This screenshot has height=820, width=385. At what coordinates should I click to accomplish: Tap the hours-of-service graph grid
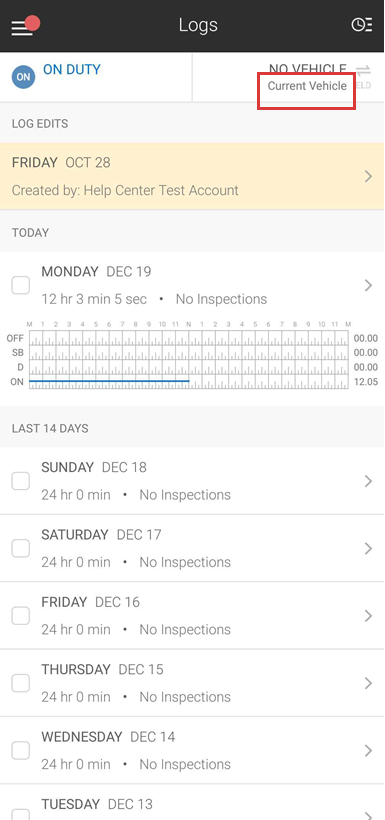point(189,360)
